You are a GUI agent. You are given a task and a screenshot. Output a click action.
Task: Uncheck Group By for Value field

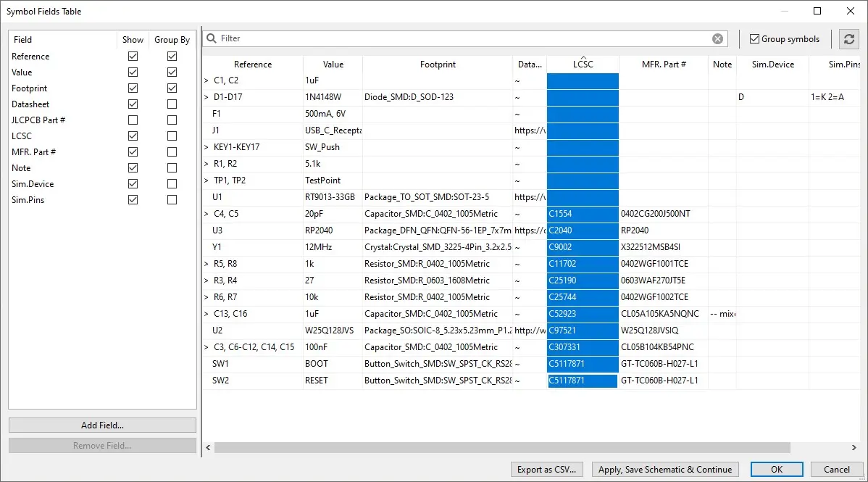172,72
